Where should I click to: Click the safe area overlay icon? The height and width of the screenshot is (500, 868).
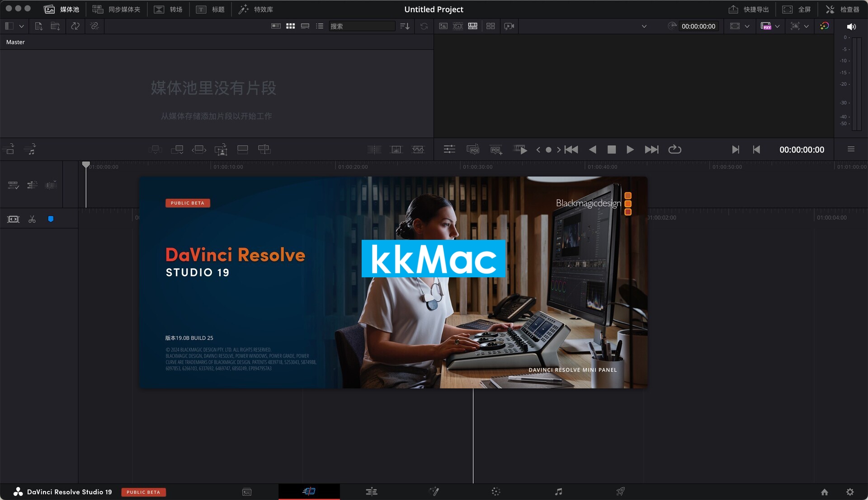click(x=795, y=26)
